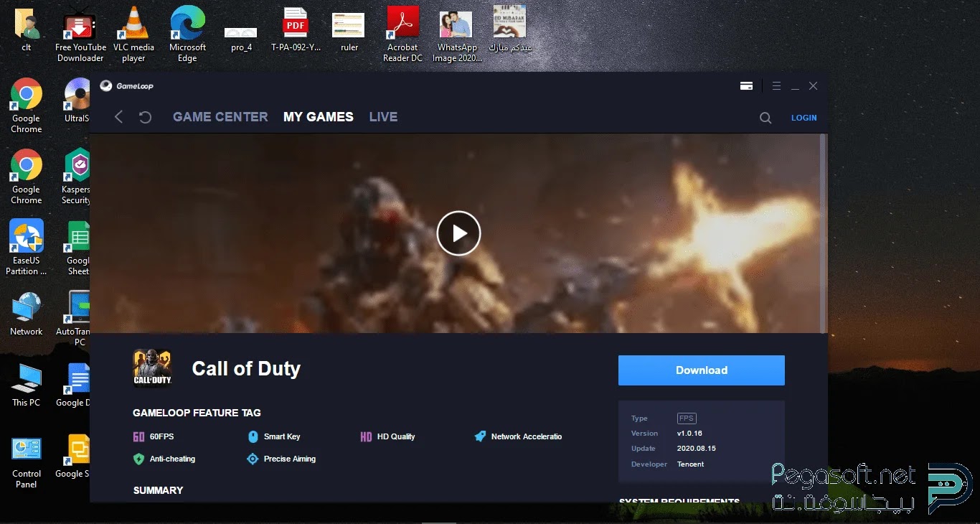Image resolution: width=980 pixels, height=524 pixels.
Task: Switch to the LIVE tab
Action: (383, 117)
